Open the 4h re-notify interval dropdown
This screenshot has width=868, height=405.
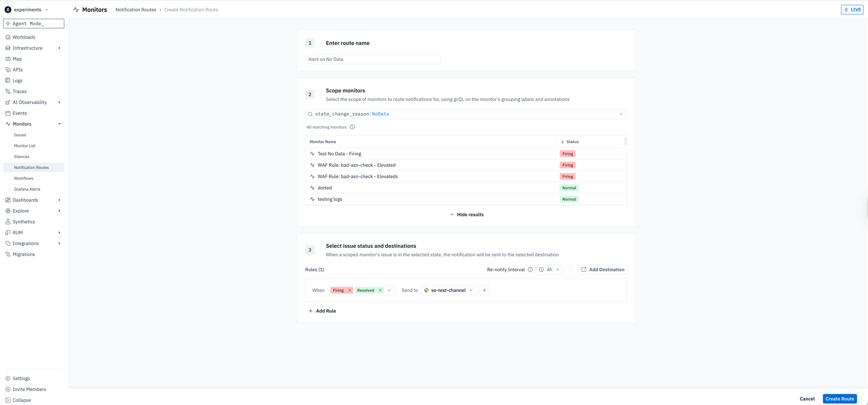tap(549, 270)
